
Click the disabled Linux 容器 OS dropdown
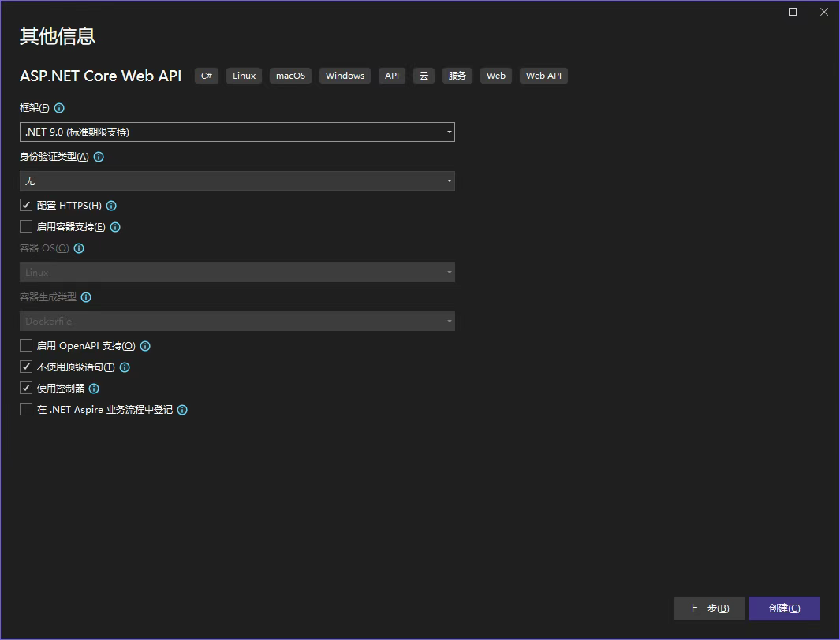(237, 273)
